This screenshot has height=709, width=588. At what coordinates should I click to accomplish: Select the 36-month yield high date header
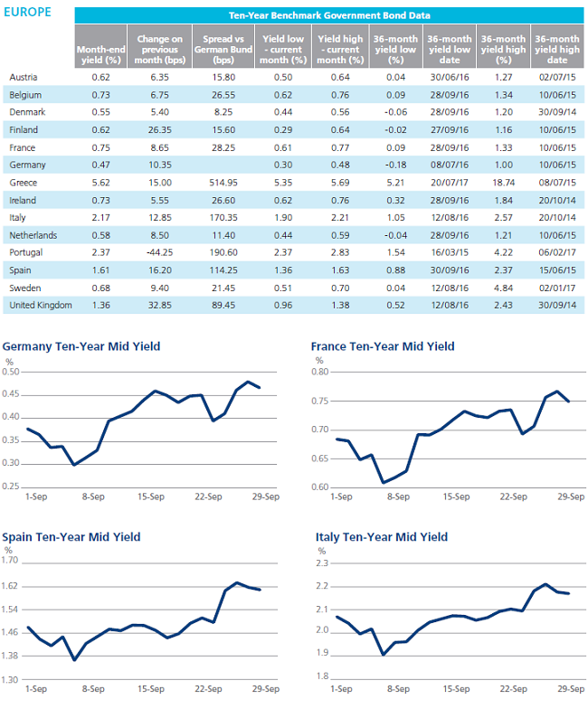[x=557, y=47]
